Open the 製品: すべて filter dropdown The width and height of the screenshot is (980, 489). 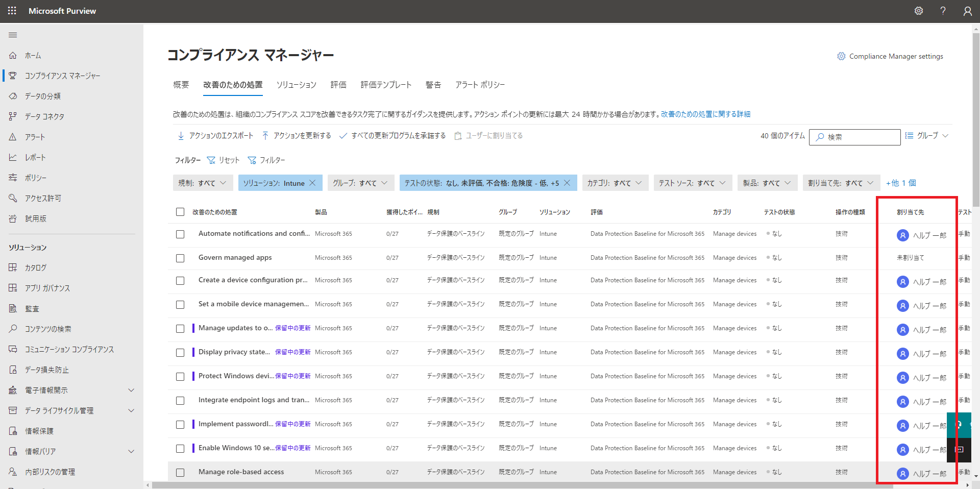tap(767, 183)
